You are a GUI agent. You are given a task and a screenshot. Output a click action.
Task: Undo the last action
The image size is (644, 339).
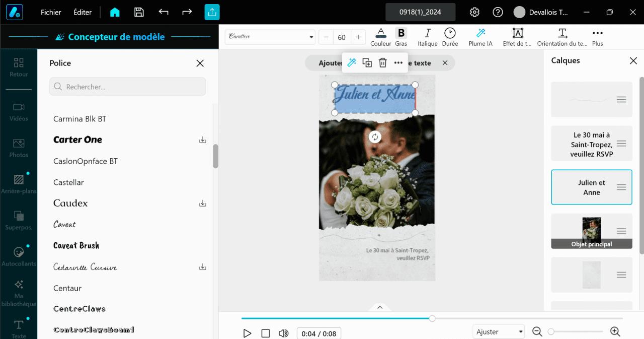tap(164, 12)
